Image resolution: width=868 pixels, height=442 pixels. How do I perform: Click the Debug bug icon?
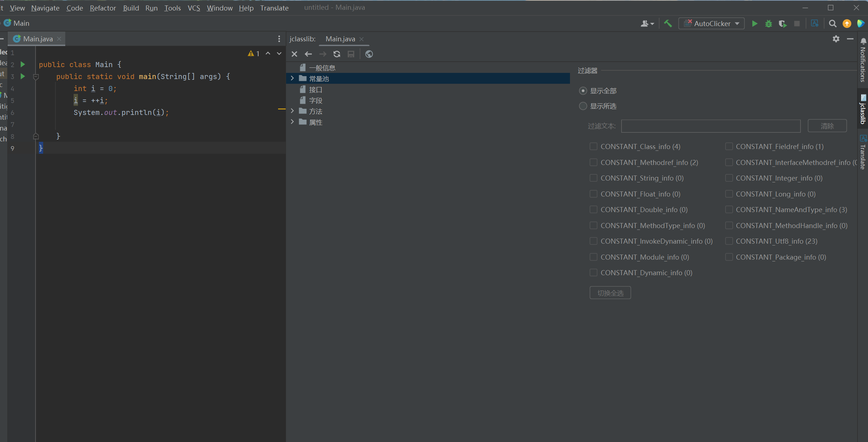(768, 24)
